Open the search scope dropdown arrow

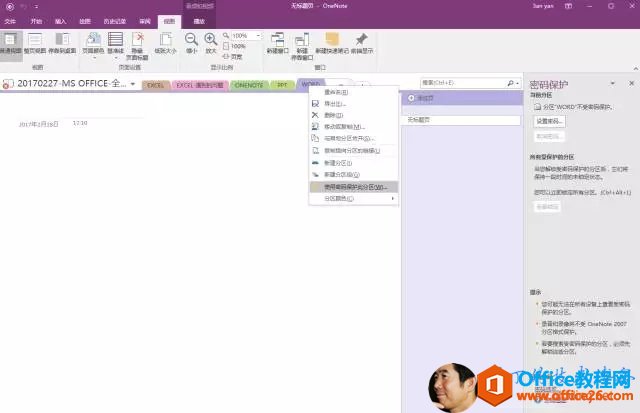coord(518,83)
